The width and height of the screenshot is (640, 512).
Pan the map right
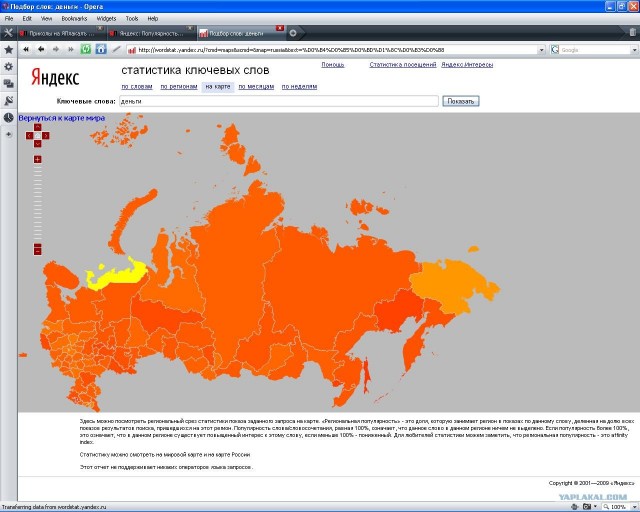click(x=46, y=136)
